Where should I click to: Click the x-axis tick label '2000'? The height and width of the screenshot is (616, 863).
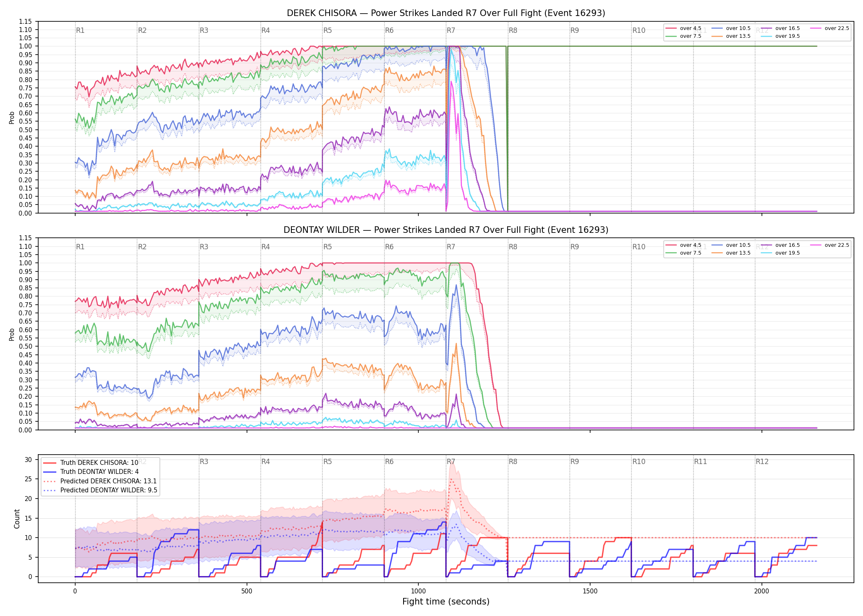coord(761,591)
